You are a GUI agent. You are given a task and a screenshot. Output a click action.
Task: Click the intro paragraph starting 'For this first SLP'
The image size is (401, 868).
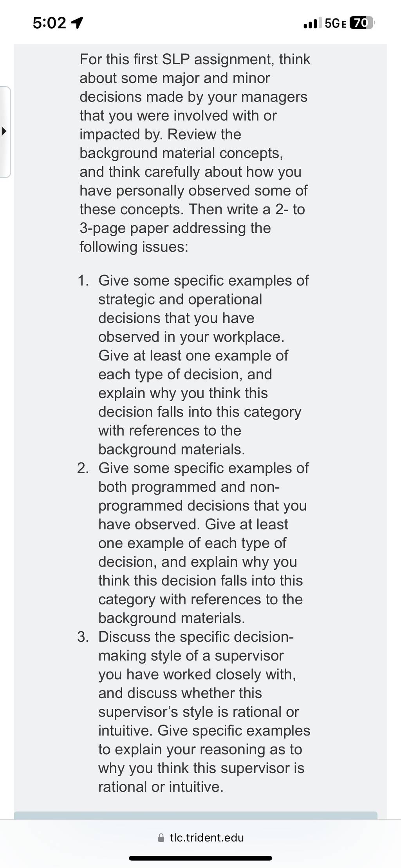[195, 153]
